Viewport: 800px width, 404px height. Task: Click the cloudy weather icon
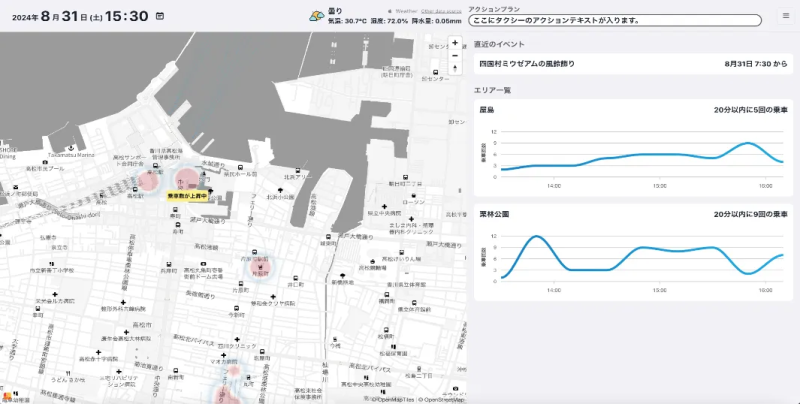pyautogui.click(x=315, y=16)
